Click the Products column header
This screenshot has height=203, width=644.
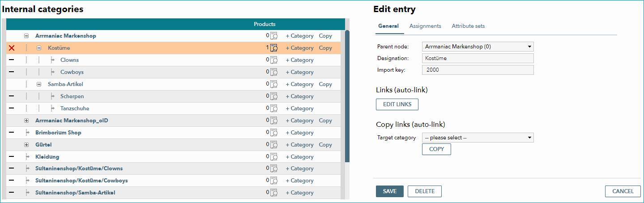pos(264,24)
